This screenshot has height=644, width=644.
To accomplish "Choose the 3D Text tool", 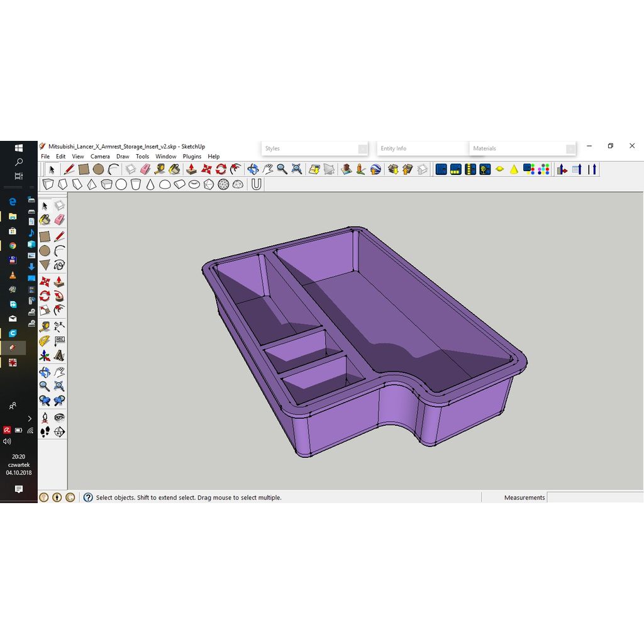I will point(59,355).
